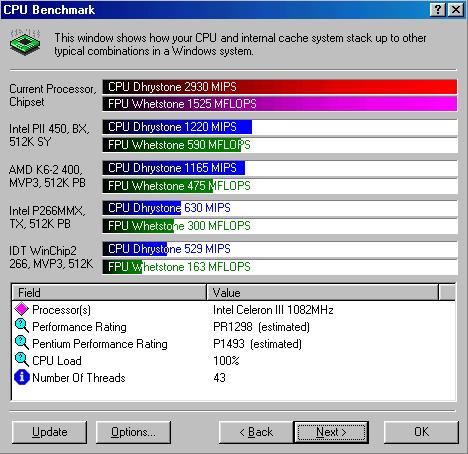
Task: Click the magnifier icon beside Performance Rating
Action: point(22,326)
